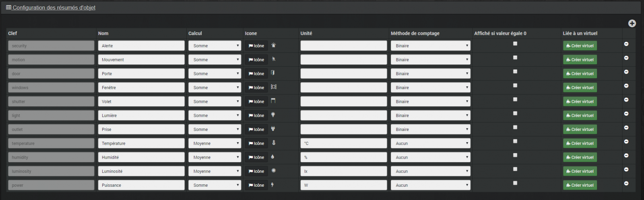
Task: Toggle 'Affiché si valeur égale 0' for motion
Action: pyautogui.click(x=515, y=57)
